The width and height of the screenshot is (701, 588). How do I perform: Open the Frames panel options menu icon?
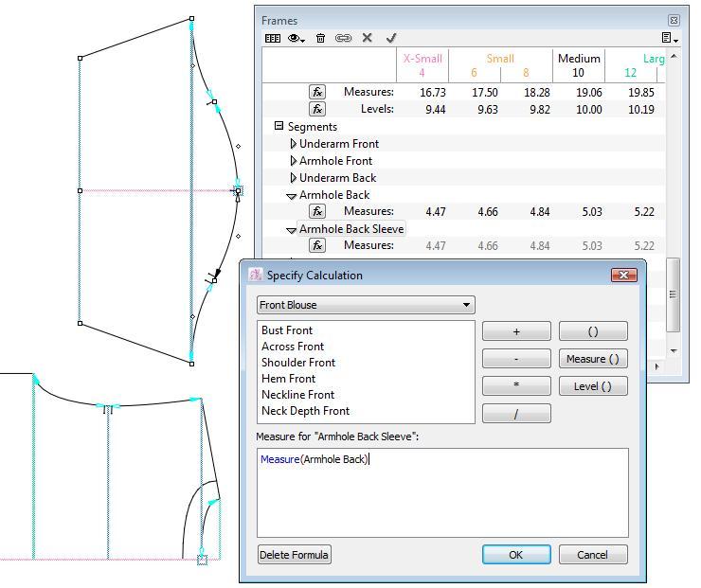click(x=669, y=39)
